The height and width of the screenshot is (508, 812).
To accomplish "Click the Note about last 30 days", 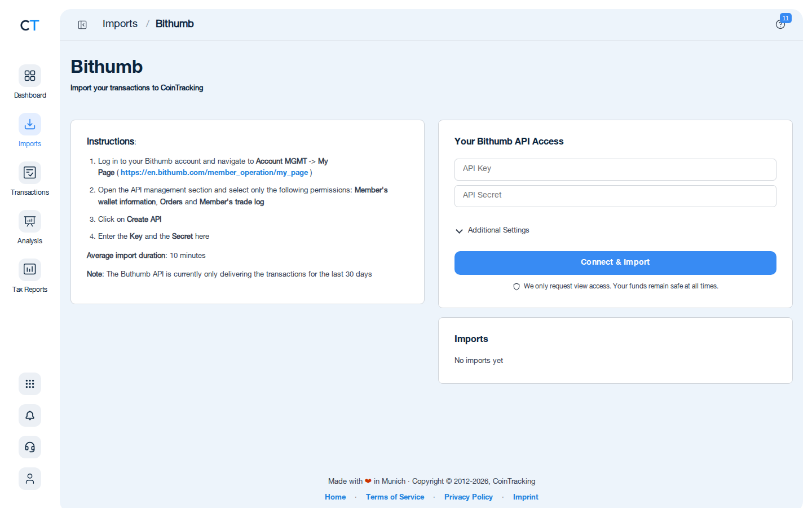I will (x=229, y=274).
